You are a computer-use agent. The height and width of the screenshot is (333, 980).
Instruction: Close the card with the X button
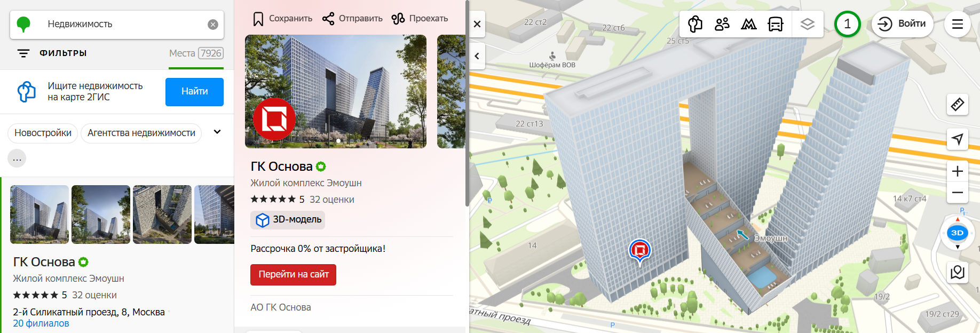click(x=477, y=24)
